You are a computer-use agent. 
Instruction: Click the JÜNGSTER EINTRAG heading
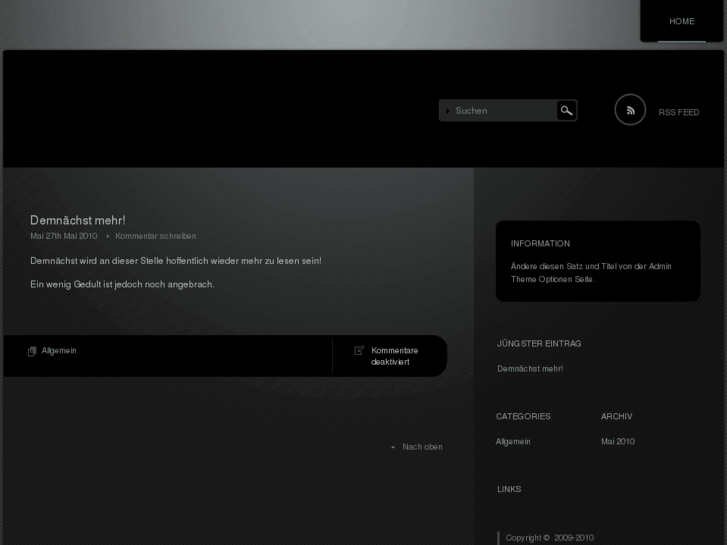click(539, 344)
